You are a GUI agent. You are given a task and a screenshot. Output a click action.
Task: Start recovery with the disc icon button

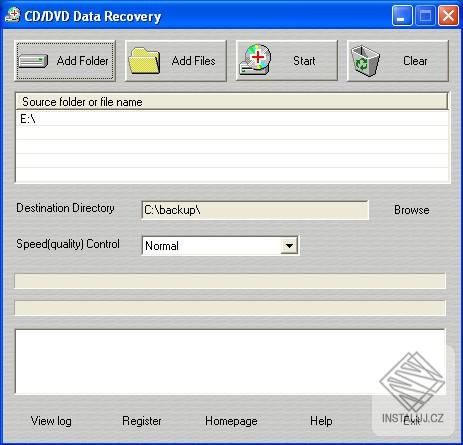[x=287, y=61]
